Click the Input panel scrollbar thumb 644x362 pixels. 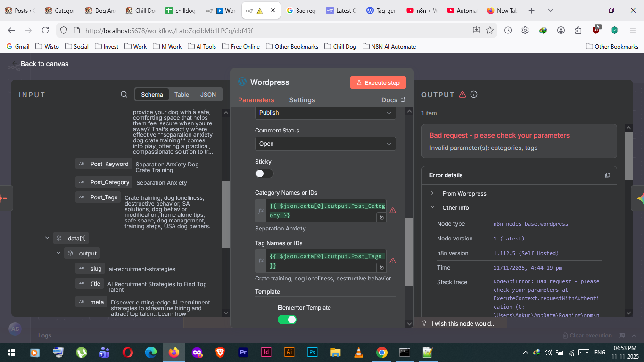click(x=226, y=214)
